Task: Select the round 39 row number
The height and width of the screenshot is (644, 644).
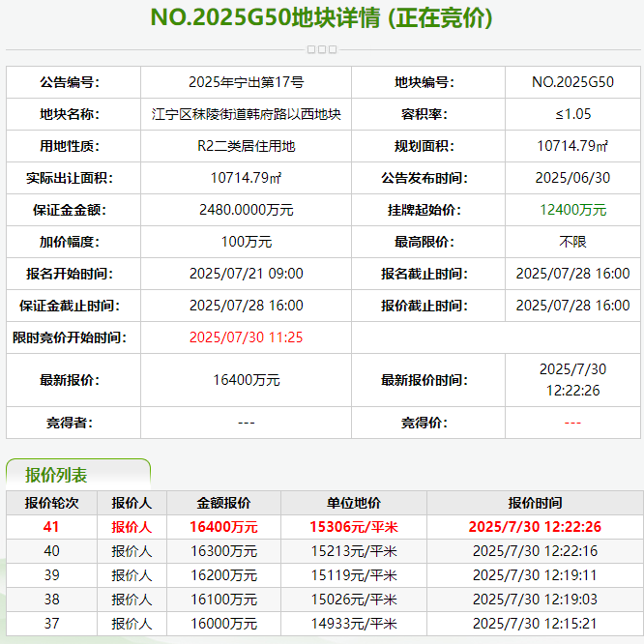Action: point(51,575)
